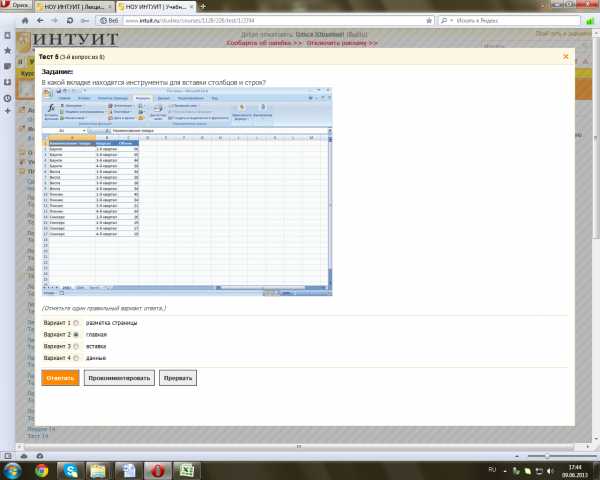
Task: Open the History clock panel in sidebar
Action: [7, 98]
